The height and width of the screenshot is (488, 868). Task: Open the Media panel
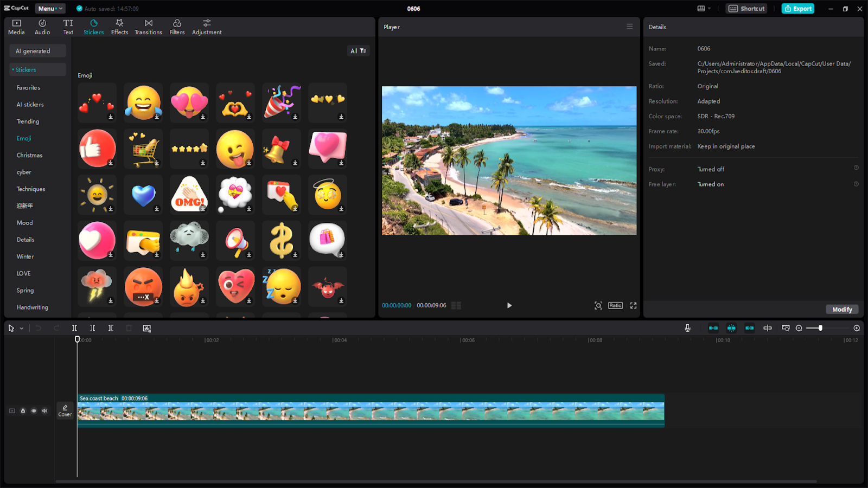pyautogui.click(x=16, y=27)
